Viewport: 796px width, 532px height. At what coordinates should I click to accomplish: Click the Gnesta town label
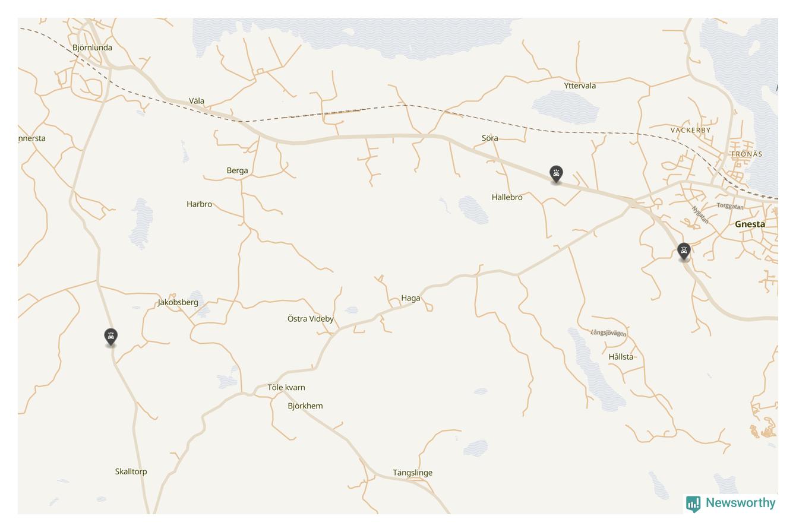pos(750,224)
